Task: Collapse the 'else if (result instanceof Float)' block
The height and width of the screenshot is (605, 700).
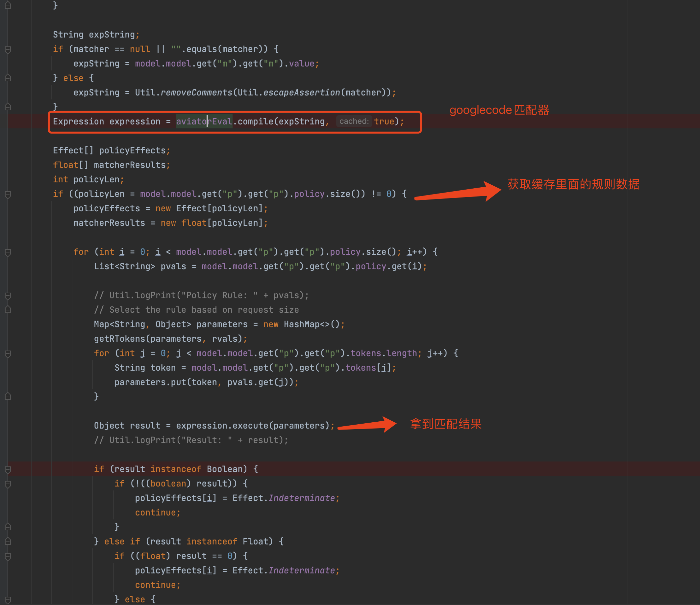Action: (8, 541)
